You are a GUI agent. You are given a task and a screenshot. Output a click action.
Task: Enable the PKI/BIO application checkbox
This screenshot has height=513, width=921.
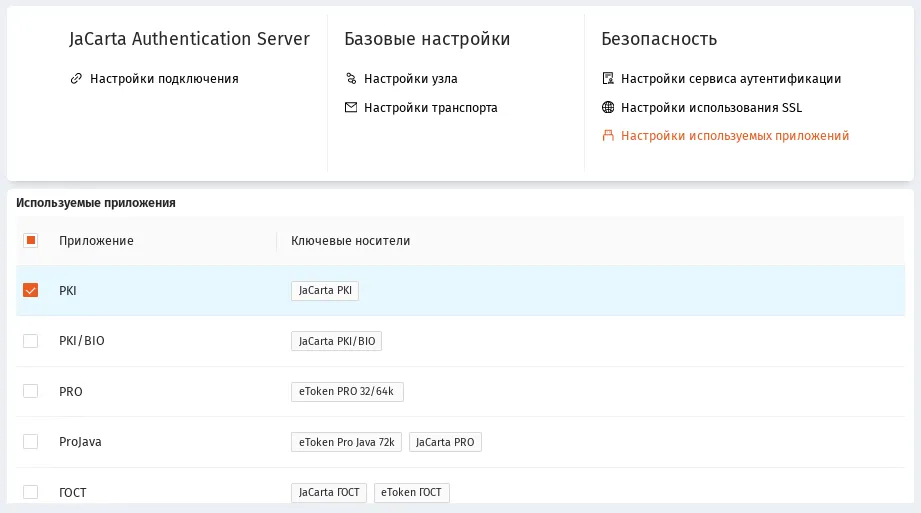pos(31,341)
